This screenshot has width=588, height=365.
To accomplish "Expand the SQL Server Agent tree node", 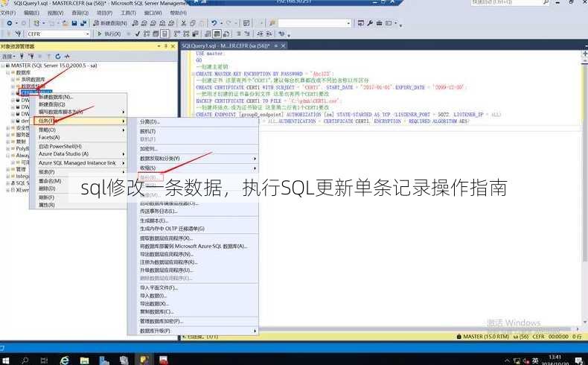I will coord(8,183).
